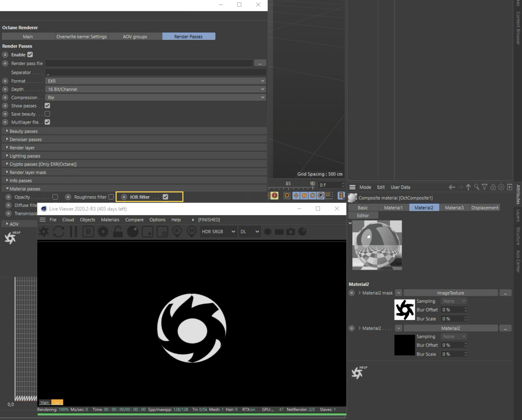The height and width of the screenshot is (420, 522).
Task: Expand the Beauty passes section
Action: coord(134,131)
